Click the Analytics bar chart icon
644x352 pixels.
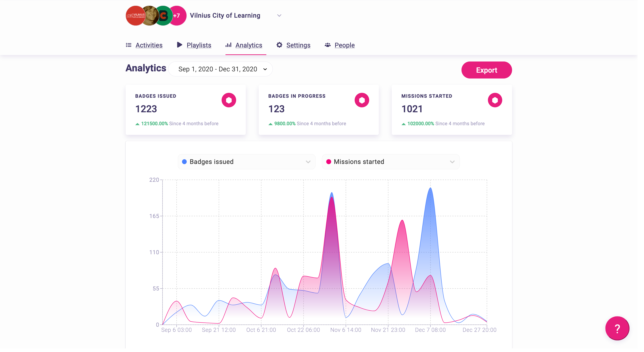228,45
